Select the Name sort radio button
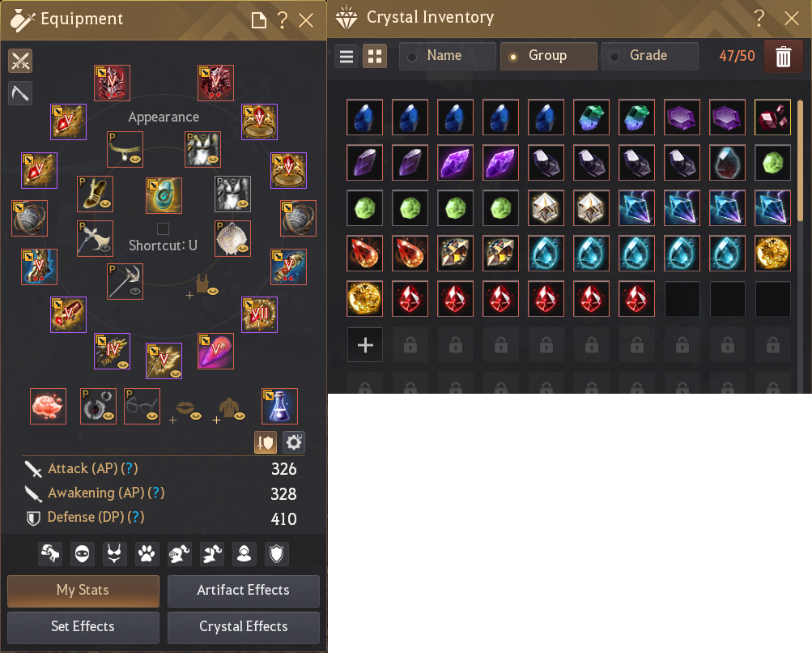Image resolution: width=812 pixels, height=653 pixels. tap(412, 57)
